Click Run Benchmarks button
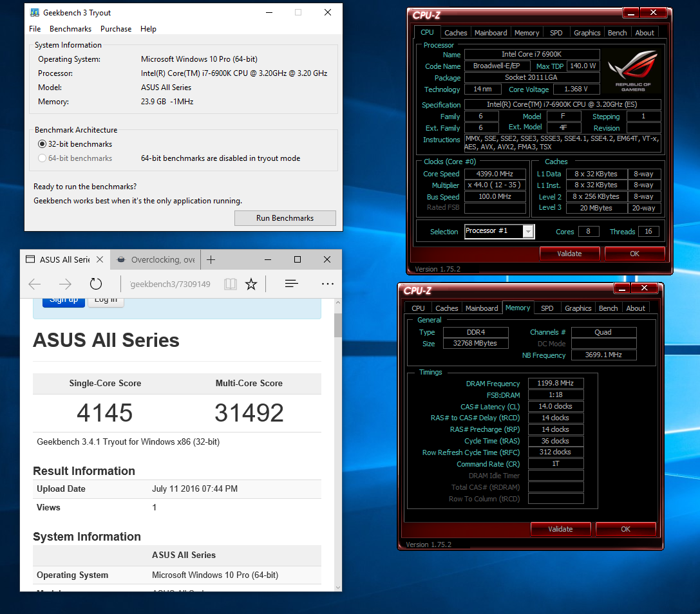700x614 pixels. pos(285,218)
